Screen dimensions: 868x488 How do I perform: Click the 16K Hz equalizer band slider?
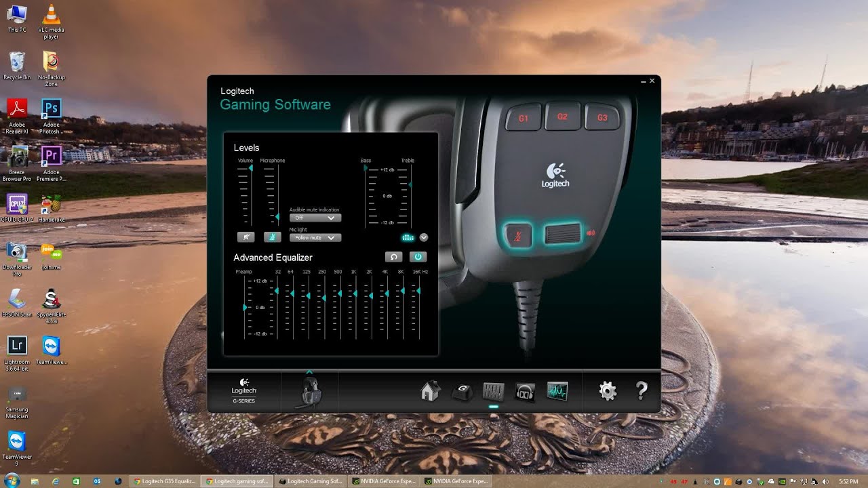418,290
